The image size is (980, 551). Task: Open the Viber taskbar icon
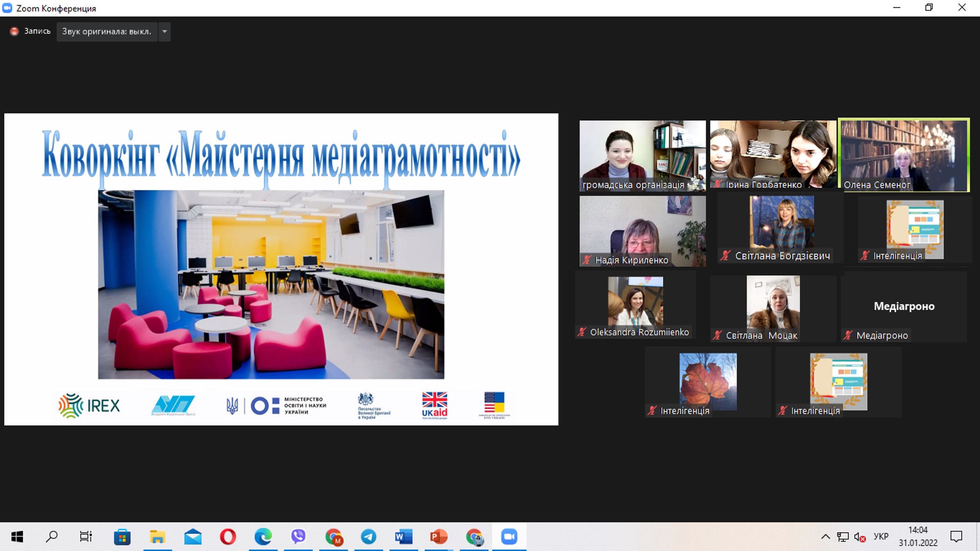[298, 537]
